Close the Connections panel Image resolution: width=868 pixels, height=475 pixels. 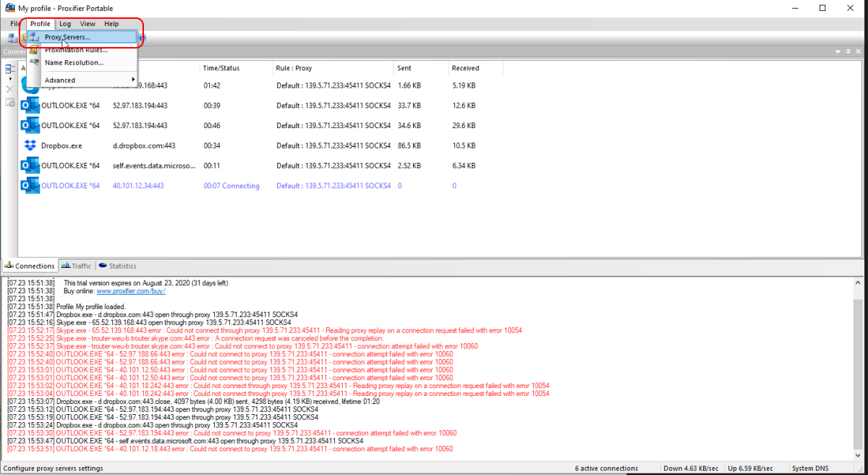coord(857,51)
